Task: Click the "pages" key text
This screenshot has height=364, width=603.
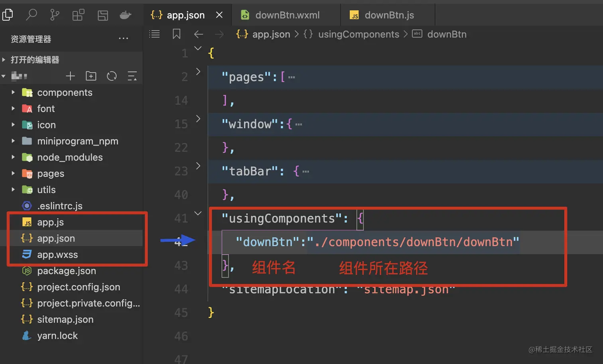Action: (246, 77)
